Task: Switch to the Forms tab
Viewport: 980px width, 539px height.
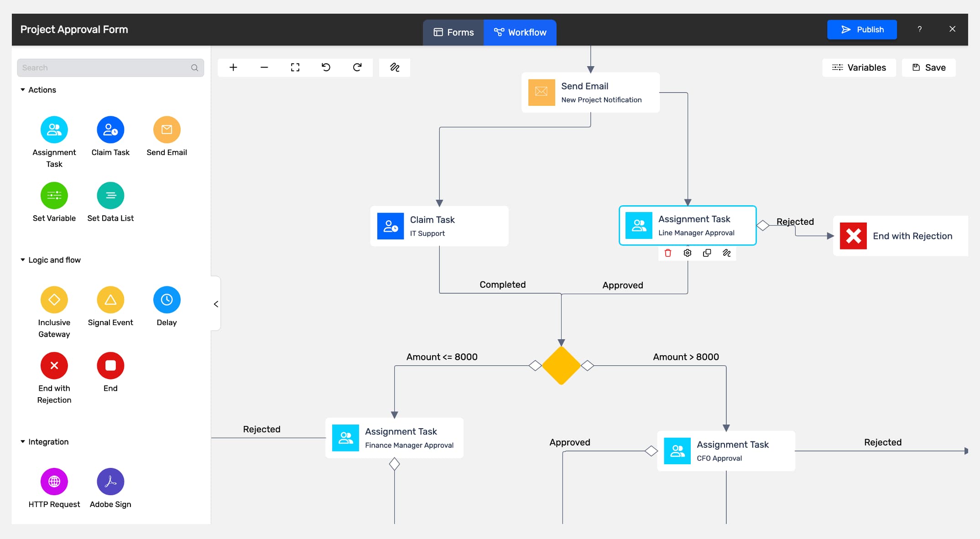Action: (x=454, y=32)
